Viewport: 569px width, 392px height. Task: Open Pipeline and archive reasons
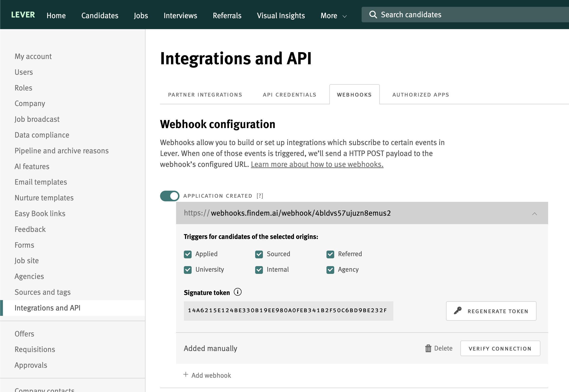tap(61, 151)
